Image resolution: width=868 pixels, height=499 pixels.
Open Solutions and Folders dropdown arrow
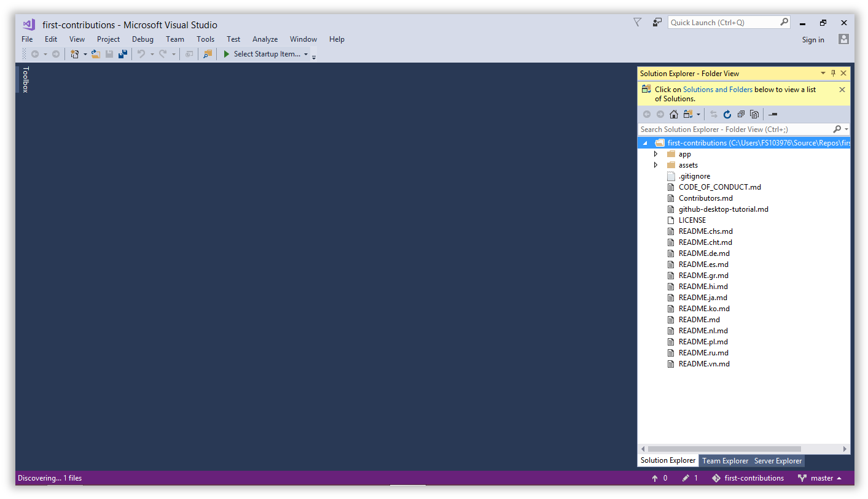click(x=698, y=114)
